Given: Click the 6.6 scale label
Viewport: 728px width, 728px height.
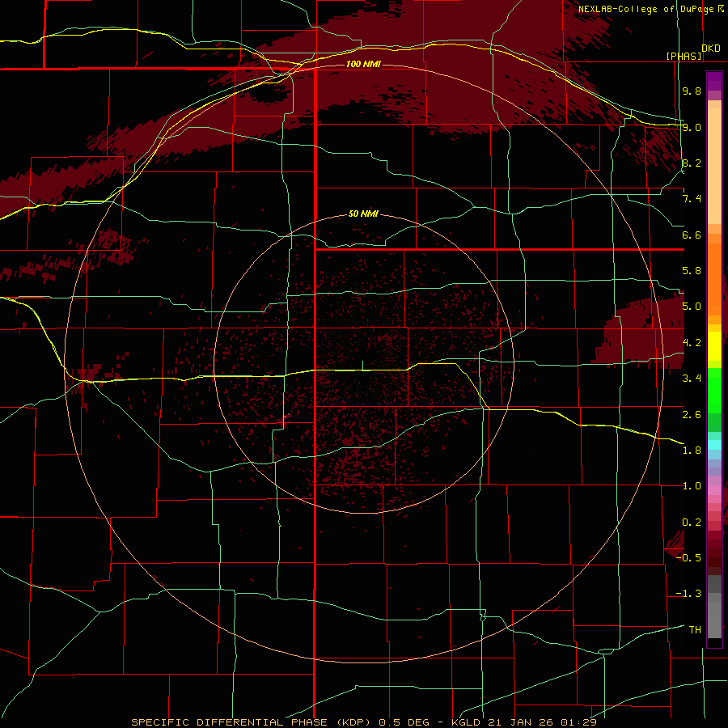Looking at the screenshot, I should click(x=692, y=235).
